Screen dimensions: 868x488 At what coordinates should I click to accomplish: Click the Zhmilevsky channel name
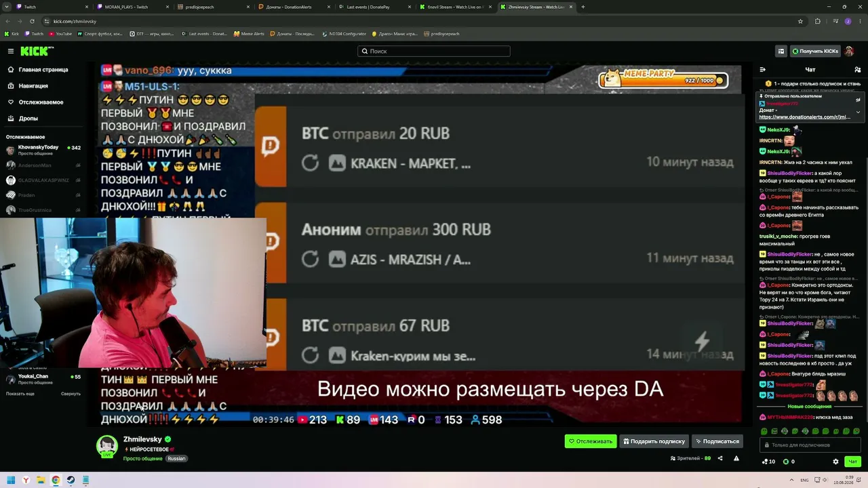point(142,439)
